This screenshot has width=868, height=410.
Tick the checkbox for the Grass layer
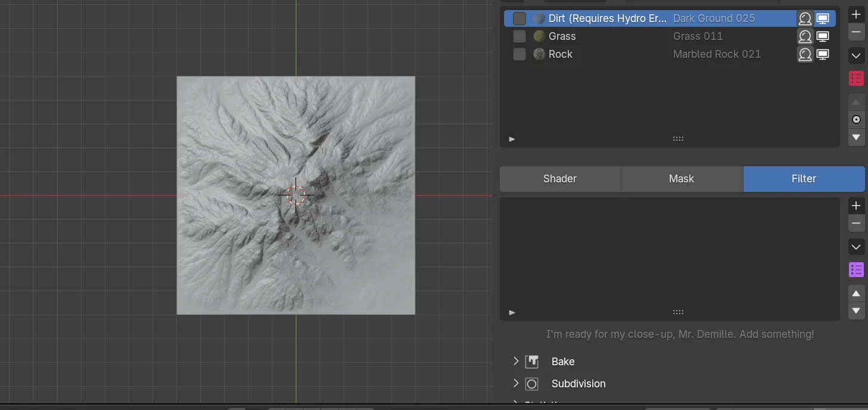pyautogui.click(x=519, y=36)
